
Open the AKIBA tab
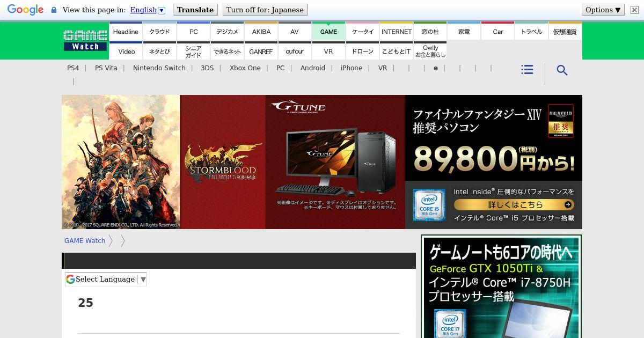(261, 32)
